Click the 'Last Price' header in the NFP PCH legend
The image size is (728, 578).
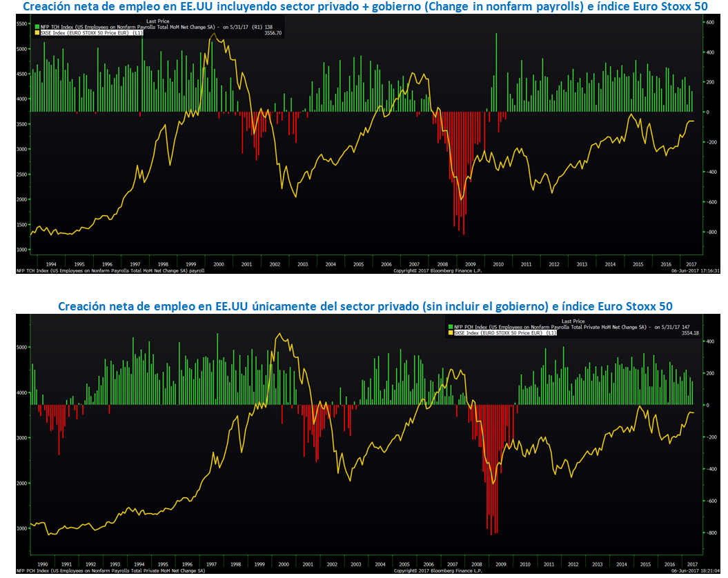point(573,321)
